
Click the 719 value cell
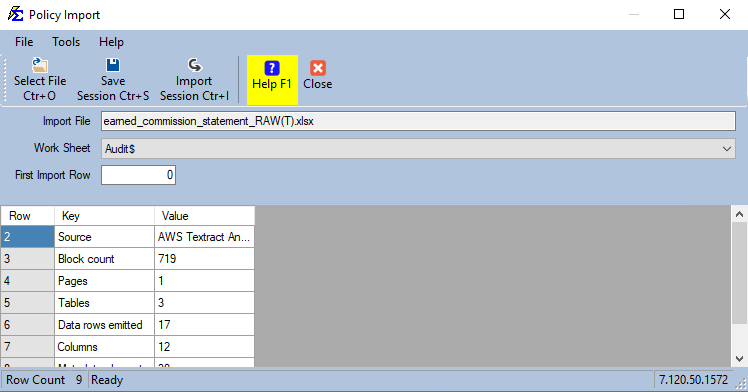coord(204,259)
